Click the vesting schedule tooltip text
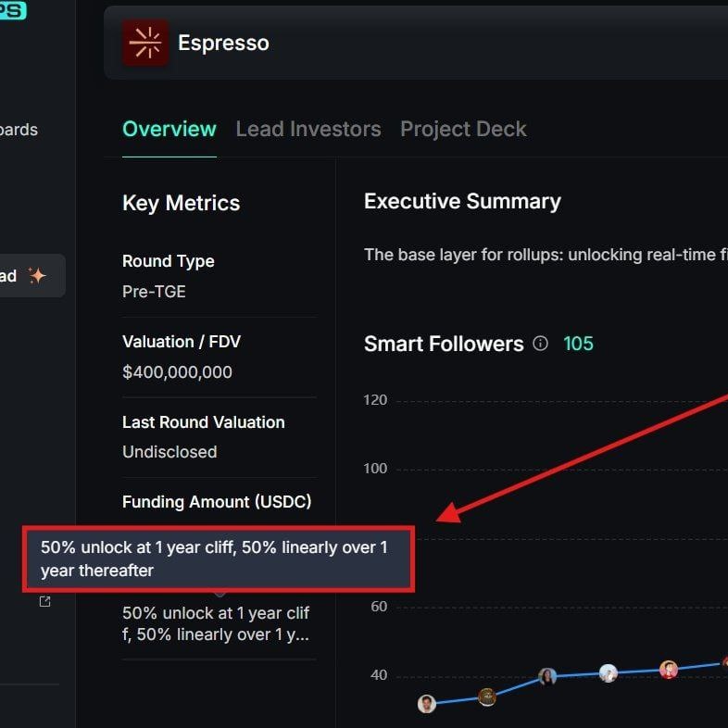 pos(214,559)
